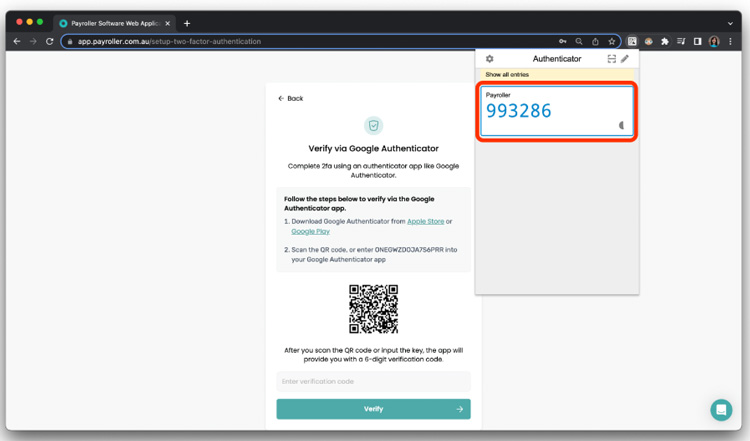This screenshot has width=750, height=441.
Task: Open the Chrome profile avatar menu
Action: pos(714,41)
